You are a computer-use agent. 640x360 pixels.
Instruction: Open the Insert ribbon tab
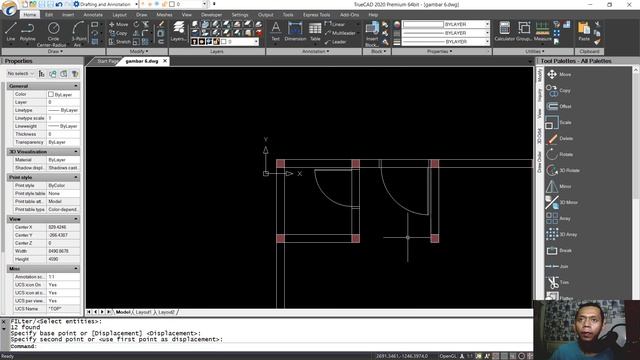68,15
